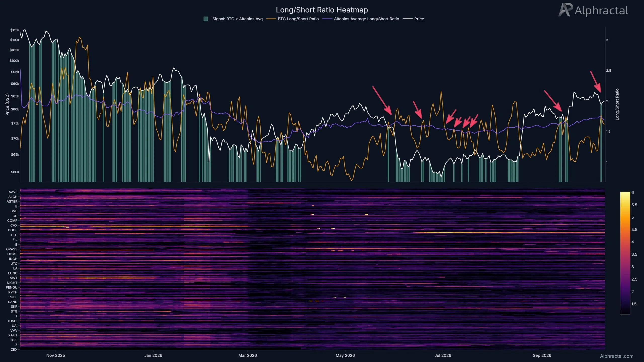Select the MNT heatmap row label
The image size is (644, 362).
(x=14, y=278)
